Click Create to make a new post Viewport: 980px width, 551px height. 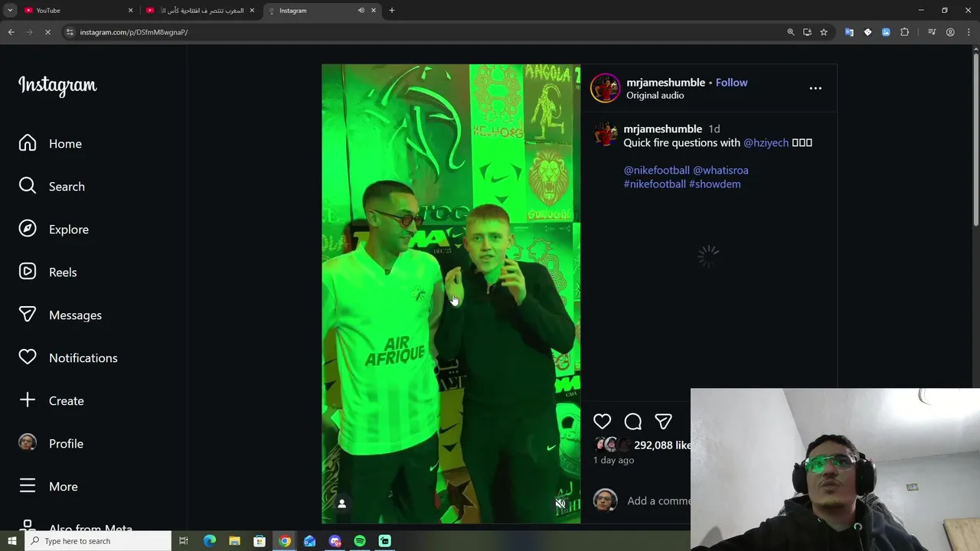[x=51, y=401]
